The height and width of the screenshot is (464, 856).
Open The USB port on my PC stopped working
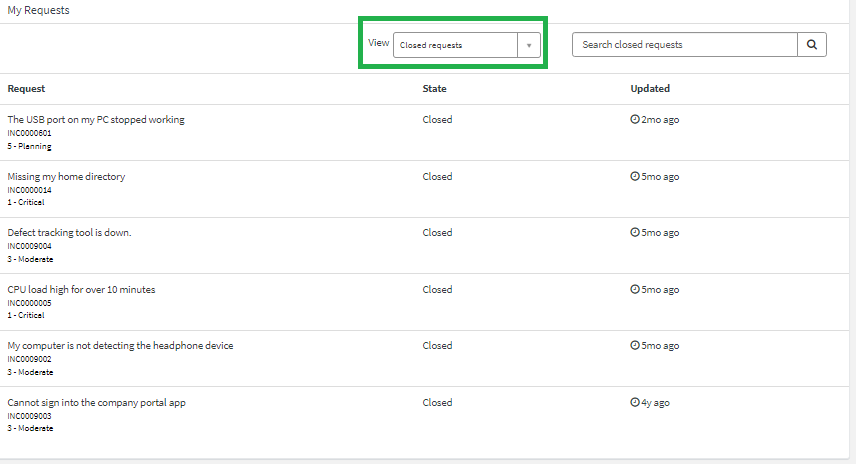point(96,120)
